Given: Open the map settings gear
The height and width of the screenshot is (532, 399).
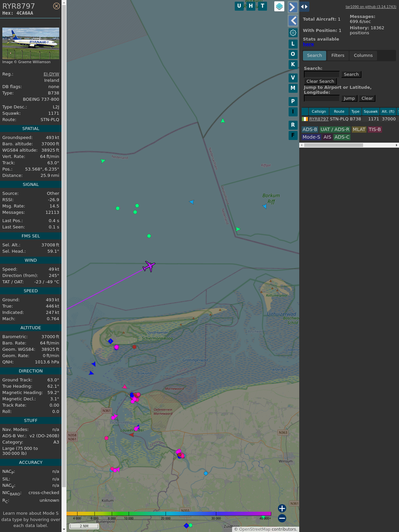Looking at the screenshot, I should 293,33.
